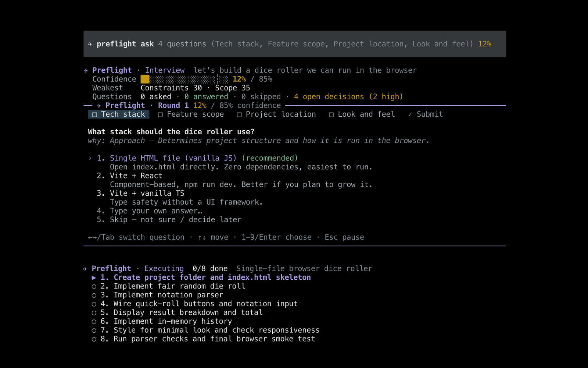588x368 pixels.
Task: Choose option 3 'Vite + vanilla TS'
Action: [140, 194]
